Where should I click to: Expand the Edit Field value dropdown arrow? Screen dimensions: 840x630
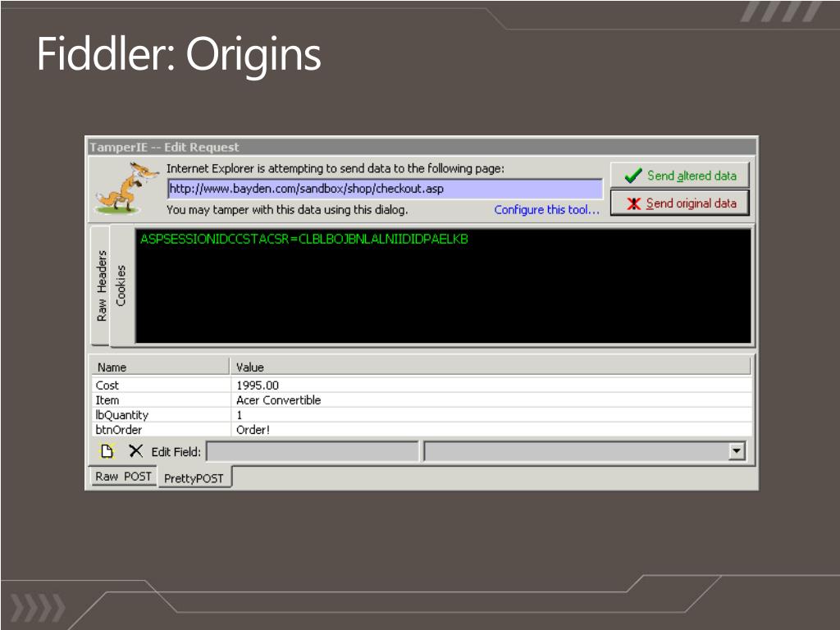tap(737, 451)
